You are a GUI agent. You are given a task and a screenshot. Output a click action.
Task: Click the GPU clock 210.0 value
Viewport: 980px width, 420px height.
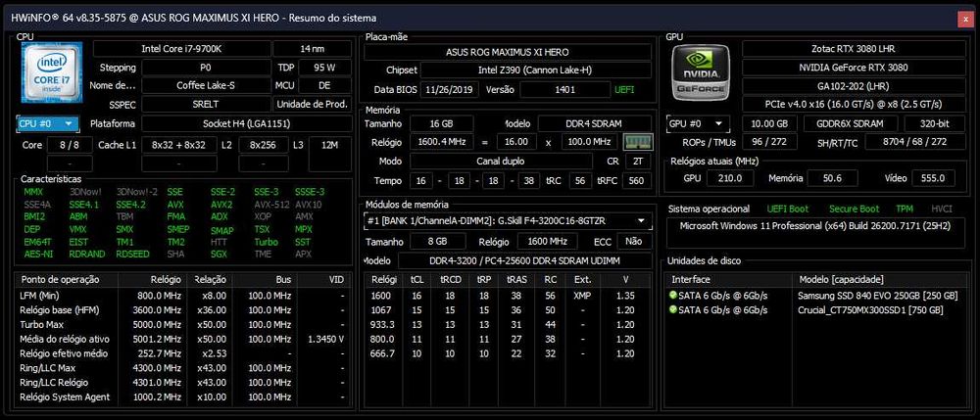[x=730, y=178]
